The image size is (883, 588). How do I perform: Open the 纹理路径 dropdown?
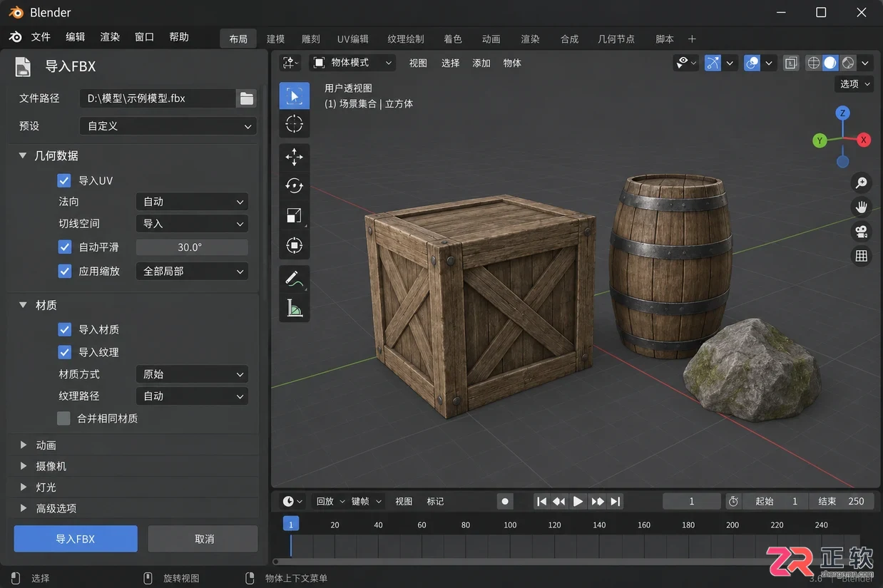pos(192,396)
